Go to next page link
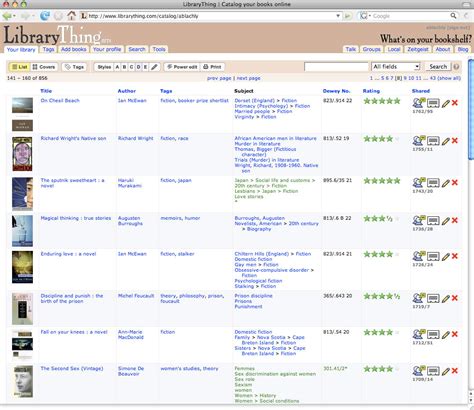Screen dimensions: 474x410 (248, 78)
